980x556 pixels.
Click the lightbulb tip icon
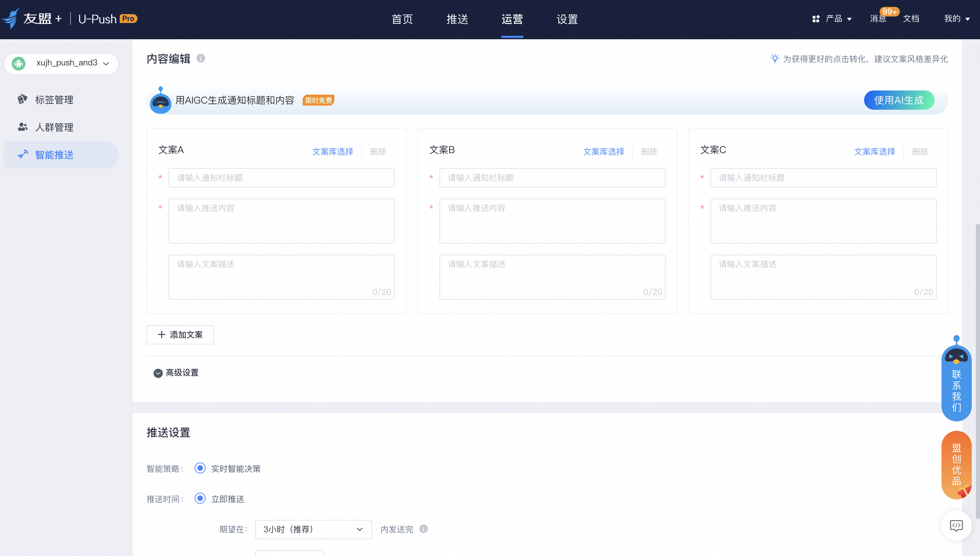[x=775, y=58]
